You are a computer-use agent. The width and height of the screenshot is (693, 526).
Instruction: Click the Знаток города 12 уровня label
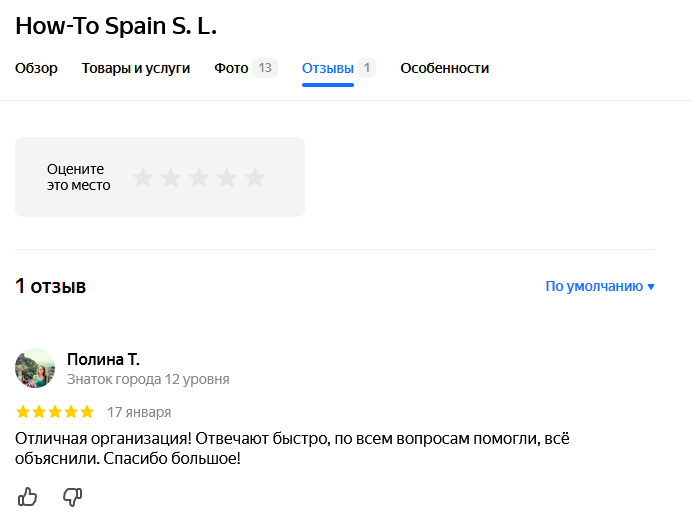tap(148, 379)
